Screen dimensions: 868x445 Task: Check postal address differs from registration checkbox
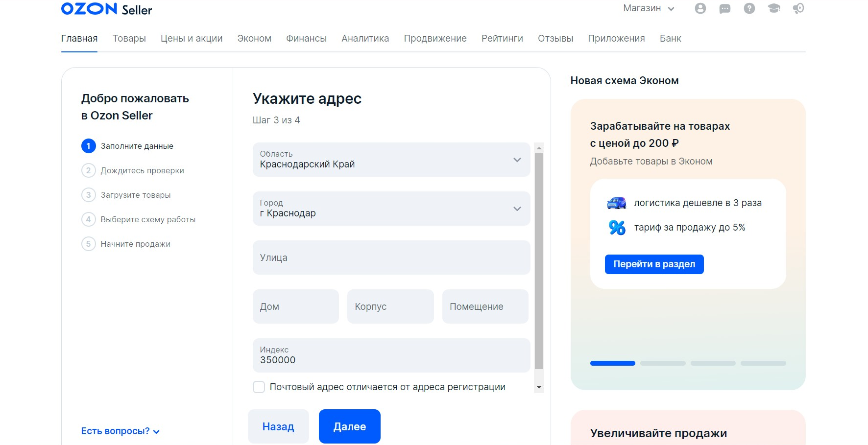click(x=259, y=387)
